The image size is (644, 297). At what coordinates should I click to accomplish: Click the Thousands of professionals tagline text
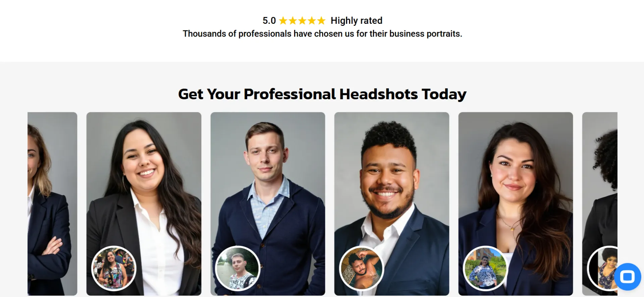pos(322,34)
